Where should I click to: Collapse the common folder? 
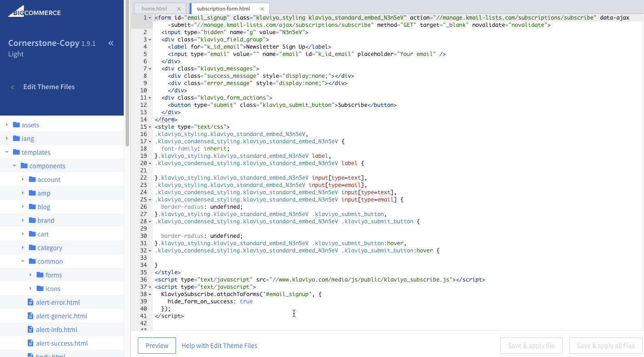point(23,261)
